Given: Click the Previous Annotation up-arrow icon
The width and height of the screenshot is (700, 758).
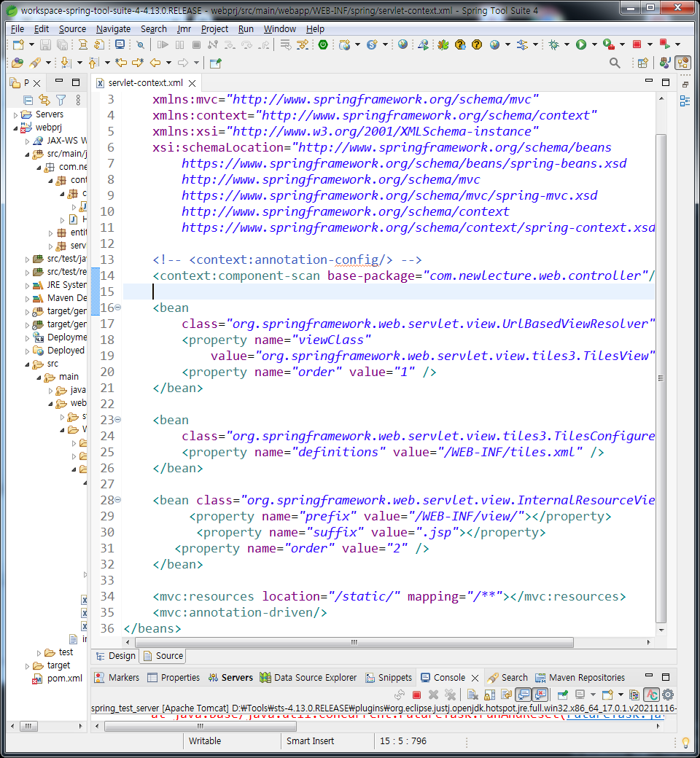Looking at the screenshot, I should click(x=94, y=63).
